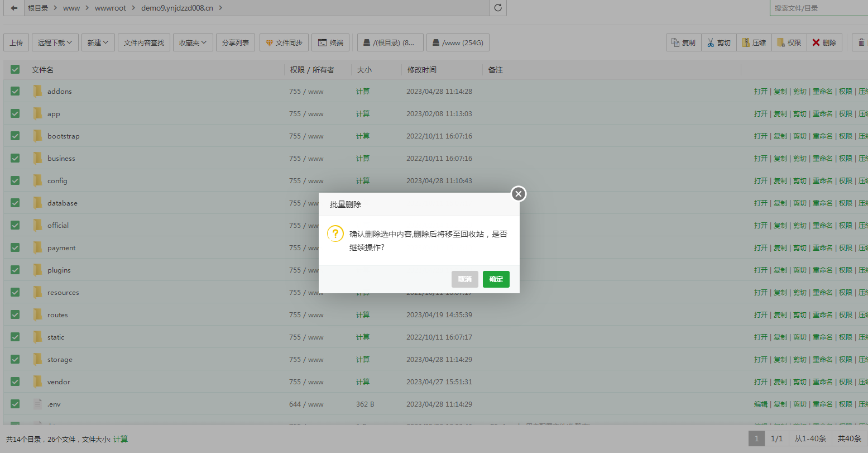Viewport: 868px width, 453px height.
Task: Click the back arrow in path bar
Action: (x=14, y=8)
